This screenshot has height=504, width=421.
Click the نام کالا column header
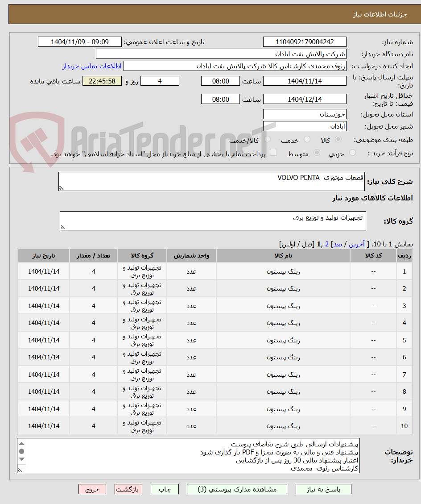pyautogui.click(x=283, y=255)
